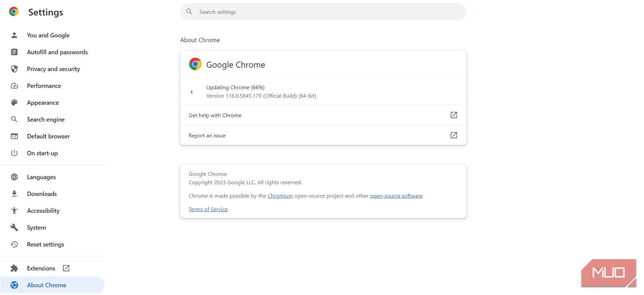Select the Privacy and security shield icon
This screenshot has height=295, width=644.
(x=14, y=69)
